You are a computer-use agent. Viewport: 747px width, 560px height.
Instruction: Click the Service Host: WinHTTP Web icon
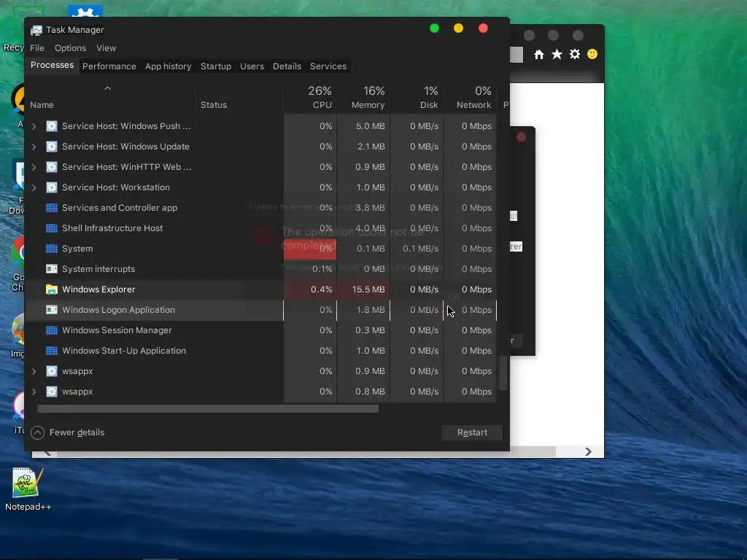[52, 167]
